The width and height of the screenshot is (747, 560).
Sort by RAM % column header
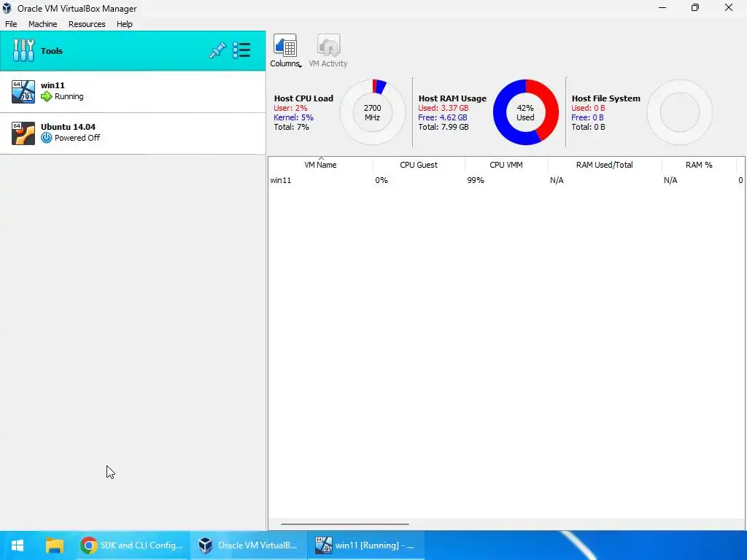click(699, 165)
